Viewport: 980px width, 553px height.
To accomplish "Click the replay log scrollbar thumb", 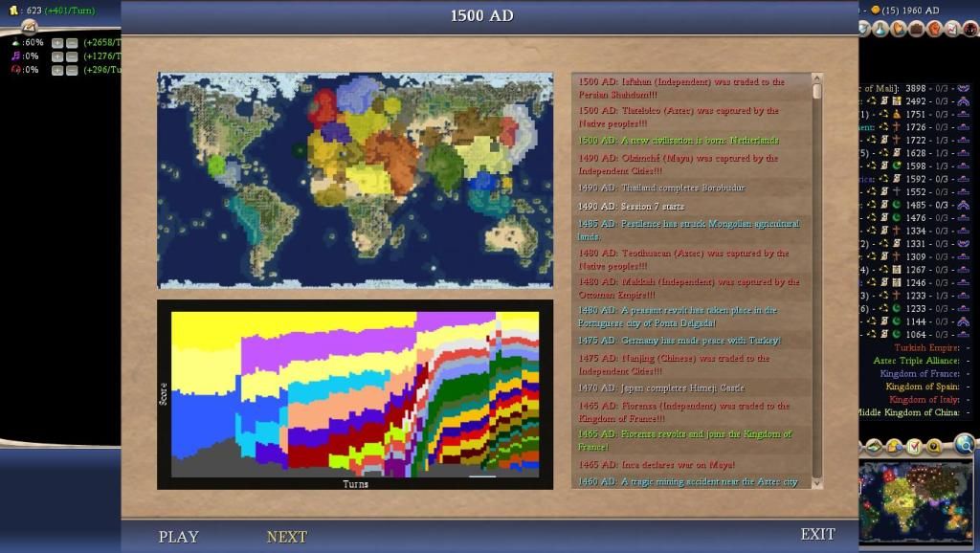I will 817,91.
